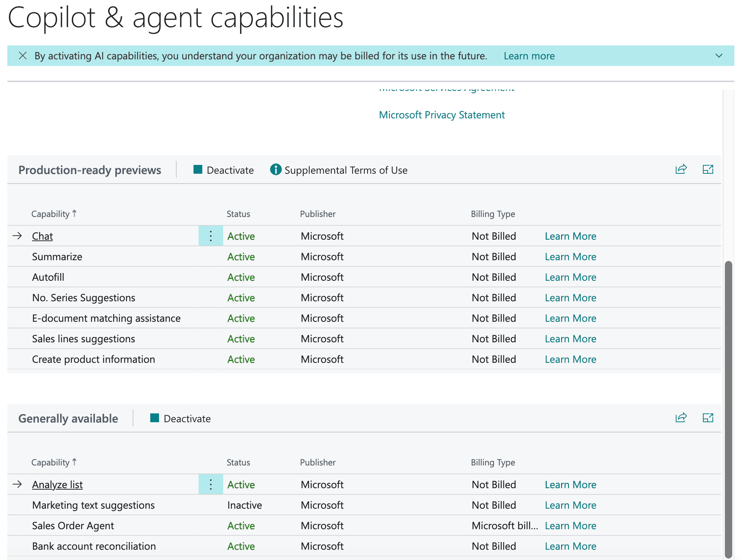Open Microsoft Privacy Statement link
This screenshot has width=741, height=560.
pyautogui.click(x=442, y=115)
